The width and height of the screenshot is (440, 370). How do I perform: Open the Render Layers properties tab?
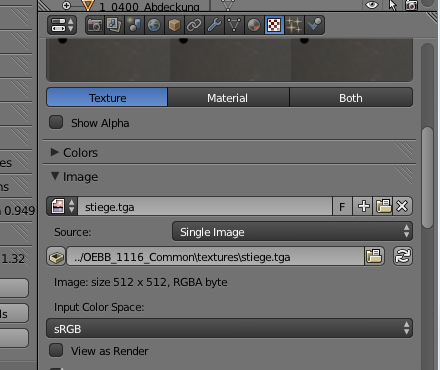point(114,25)
